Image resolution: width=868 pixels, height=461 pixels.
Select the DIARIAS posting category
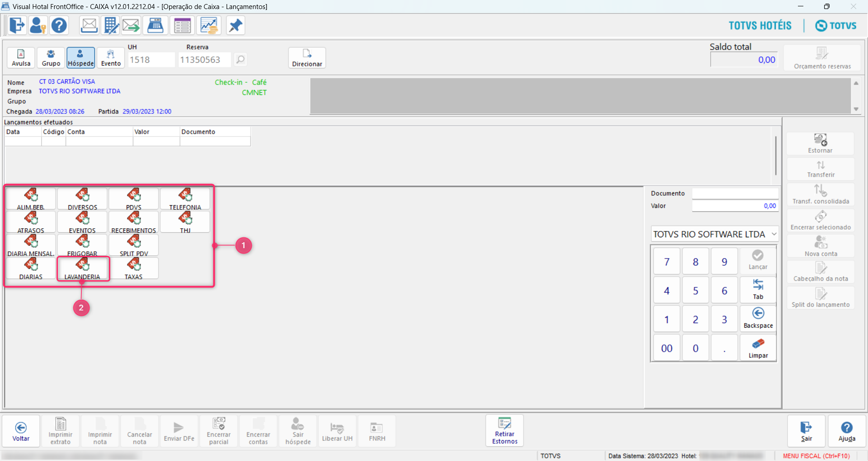pos(31,268)
